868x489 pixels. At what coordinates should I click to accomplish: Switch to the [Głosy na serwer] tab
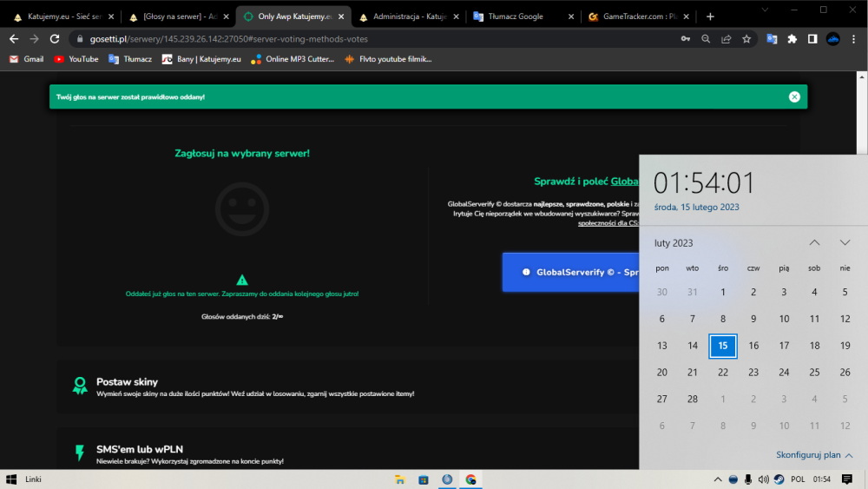(x=180, y=17)
